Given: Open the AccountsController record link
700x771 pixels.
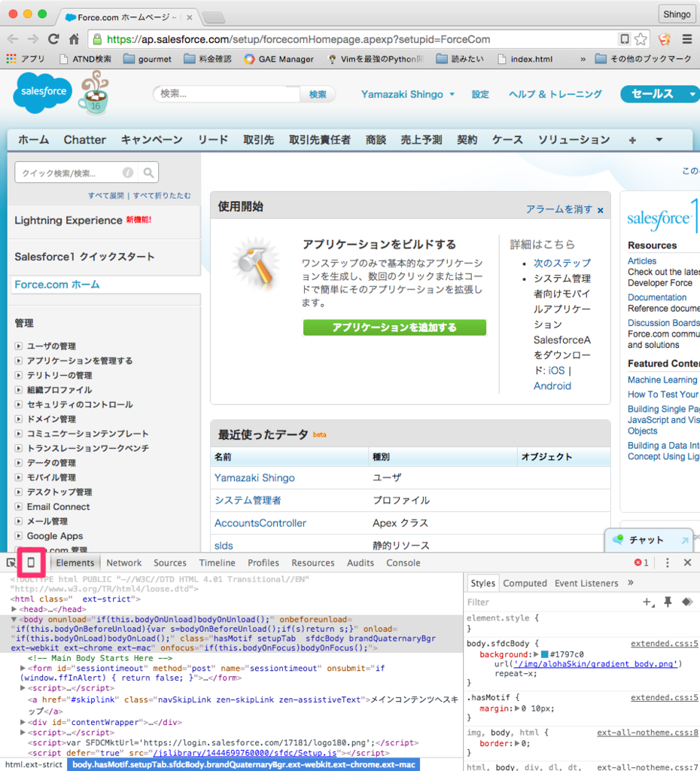Looking at the screenshot, I should click(260, 523).
